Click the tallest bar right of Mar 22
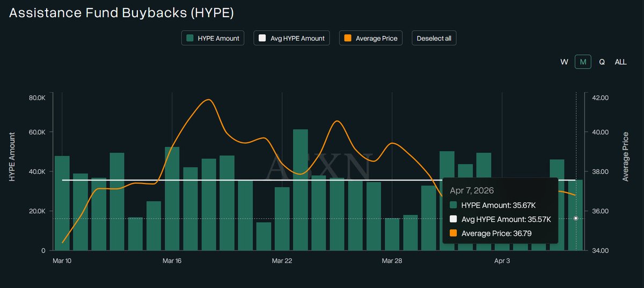 pos(301,189)
